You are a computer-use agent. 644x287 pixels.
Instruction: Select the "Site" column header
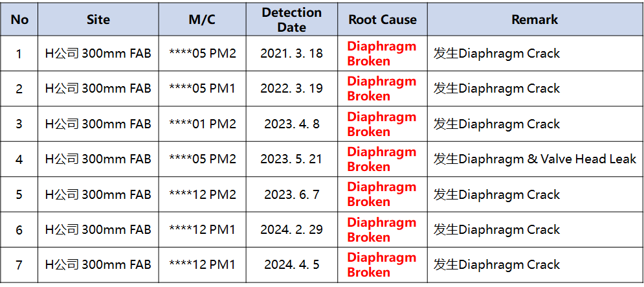point(98,19)
